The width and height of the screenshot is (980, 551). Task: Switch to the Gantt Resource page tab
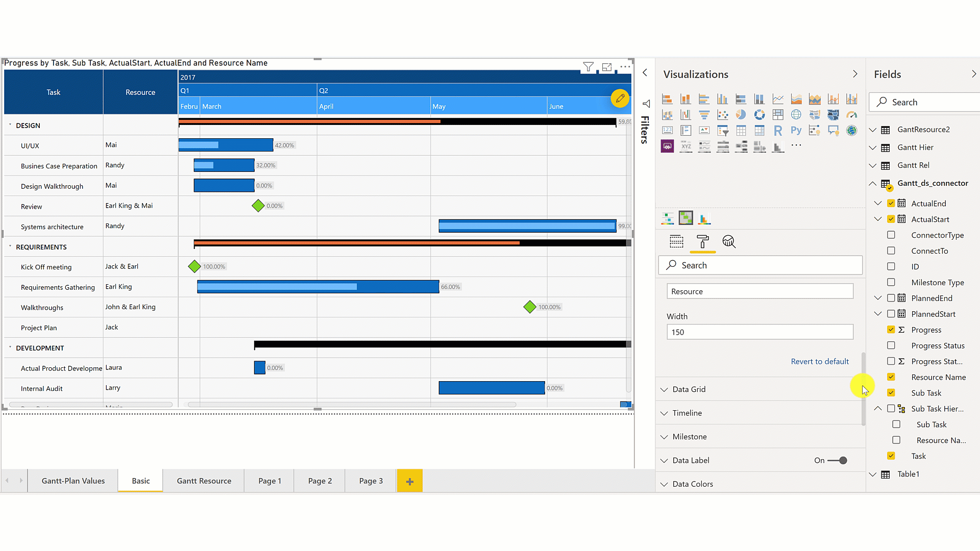204,481
